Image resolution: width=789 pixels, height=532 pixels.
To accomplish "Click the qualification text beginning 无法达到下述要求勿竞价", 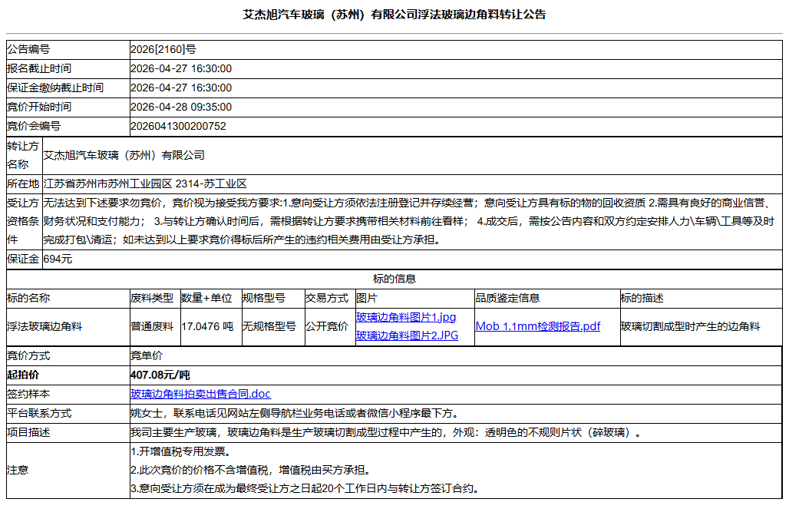I will [409, 221].
